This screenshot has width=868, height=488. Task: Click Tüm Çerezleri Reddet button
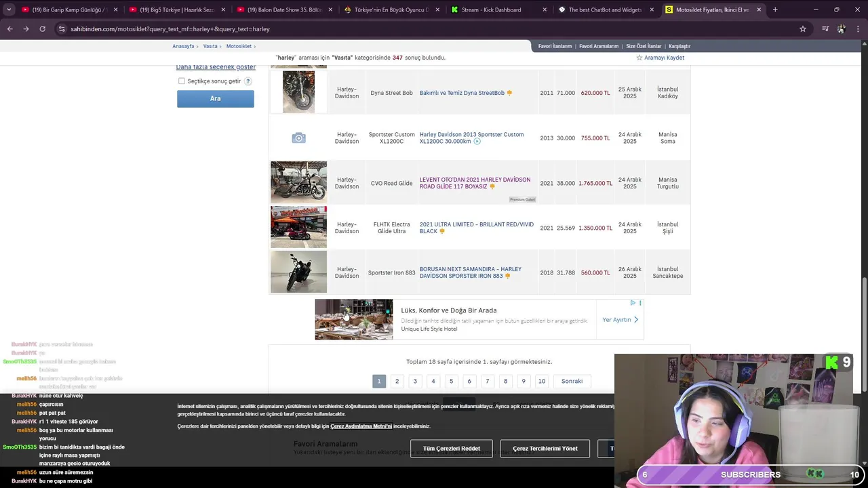(452, 448)
